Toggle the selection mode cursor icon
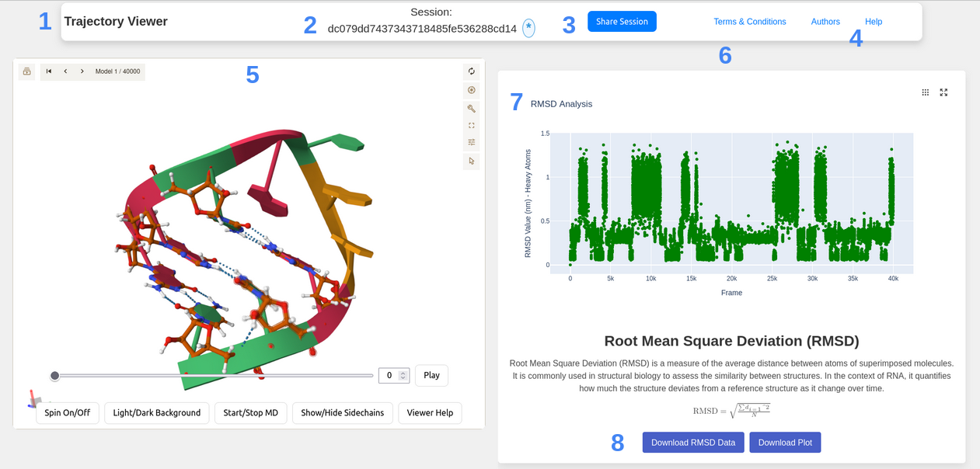The height and width of the screenshot is (469, 980). pos(471,162)
